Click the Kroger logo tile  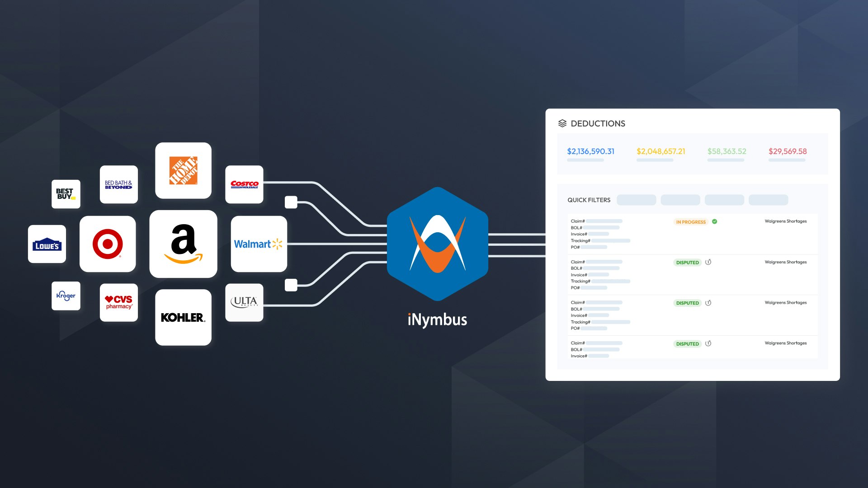(66, 296)
